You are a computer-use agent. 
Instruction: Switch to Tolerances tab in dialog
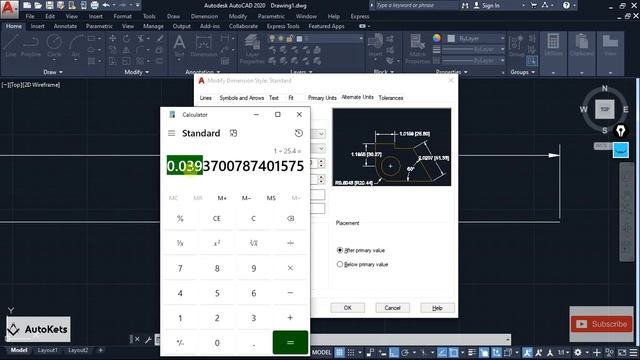pos(391,98)
